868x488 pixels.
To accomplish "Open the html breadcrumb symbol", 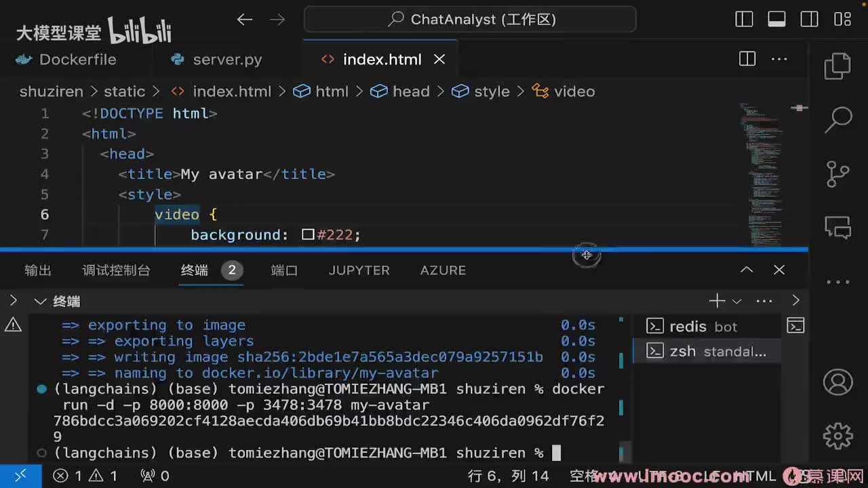I will click(x=321, y=91).
